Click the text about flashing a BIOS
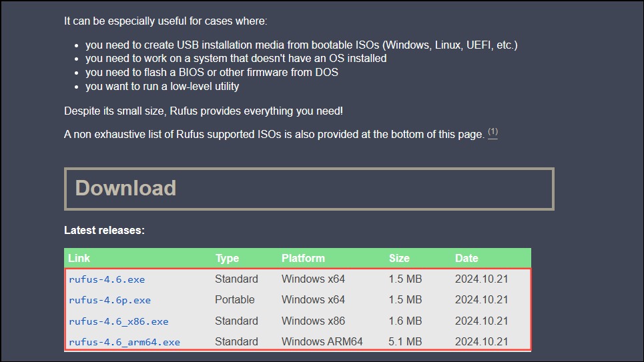 212,72
